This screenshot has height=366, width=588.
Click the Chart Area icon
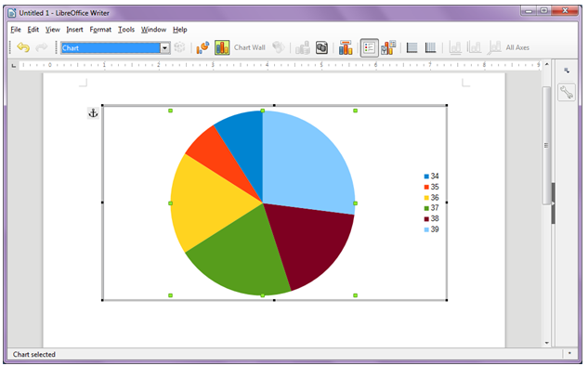tap(222, 47)
